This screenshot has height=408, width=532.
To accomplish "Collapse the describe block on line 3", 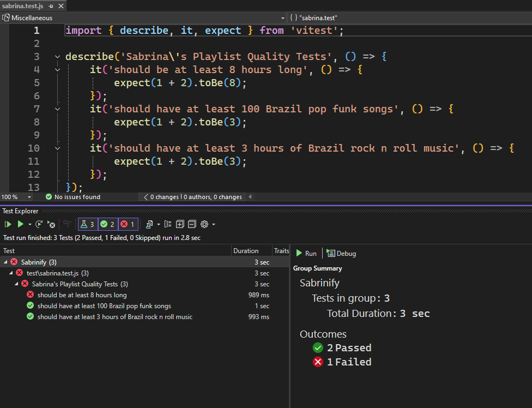I will click(57, 57).
